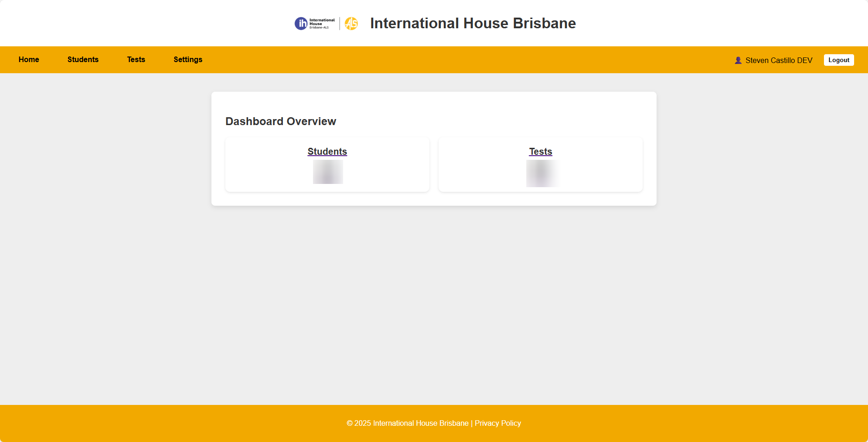Open the Settings navigation item
Screen dimensions: 868x442
click(188, 59)
